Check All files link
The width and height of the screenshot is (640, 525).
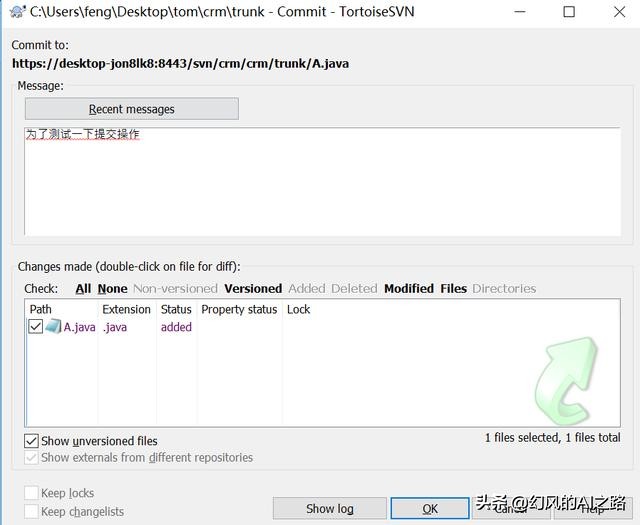click(83, 289)
